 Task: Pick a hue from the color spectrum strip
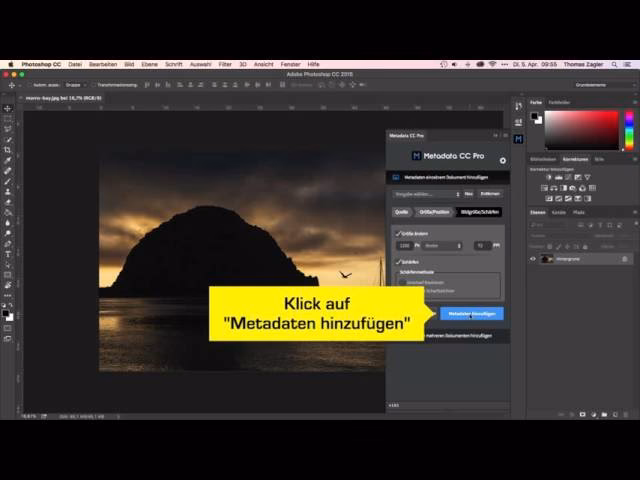(629, 130)
